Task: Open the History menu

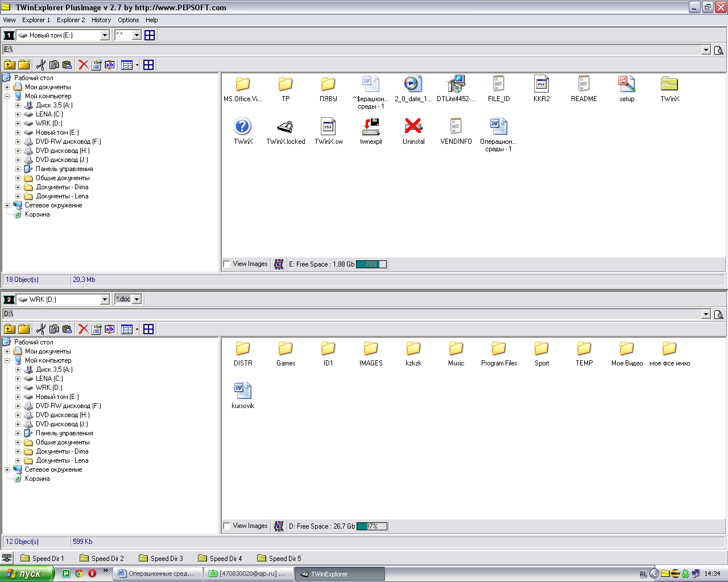Action: point(101,20)
